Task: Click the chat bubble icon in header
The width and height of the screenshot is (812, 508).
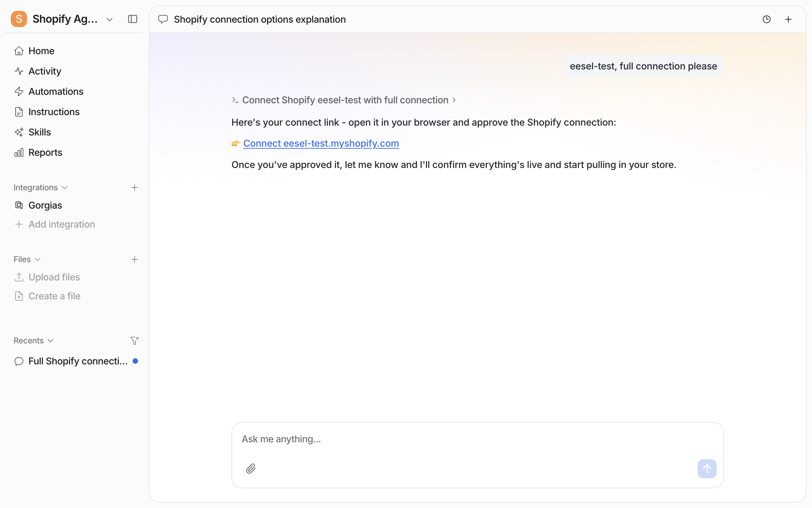Action: coord(163,19)
